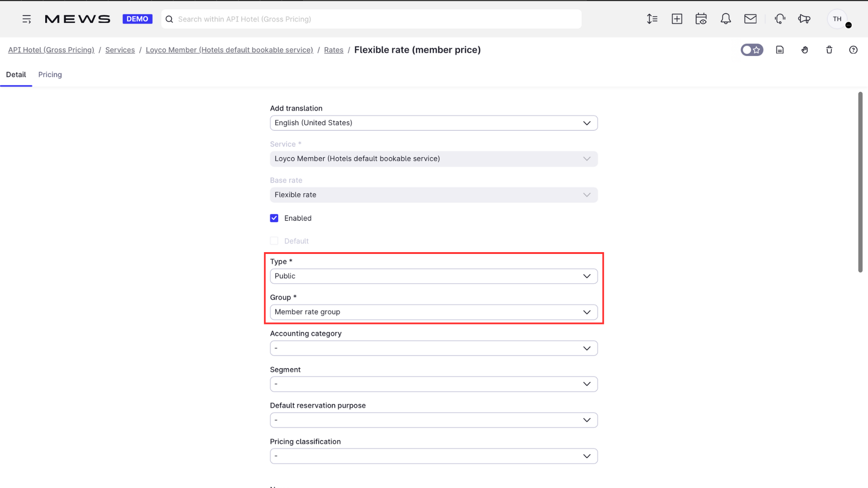The height and width of the screenshot is (488, 868).
Task: Open the Base rate dropdown
Action: [434, 195]
